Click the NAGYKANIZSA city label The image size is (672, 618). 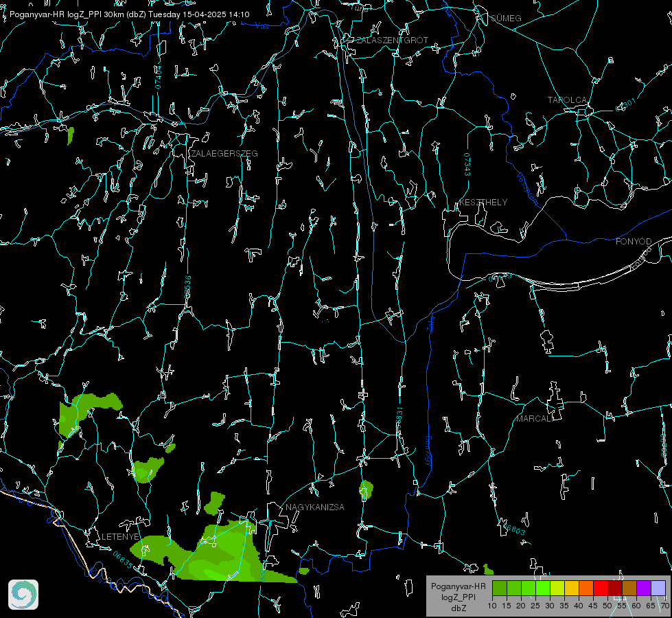tap(315, 507)
